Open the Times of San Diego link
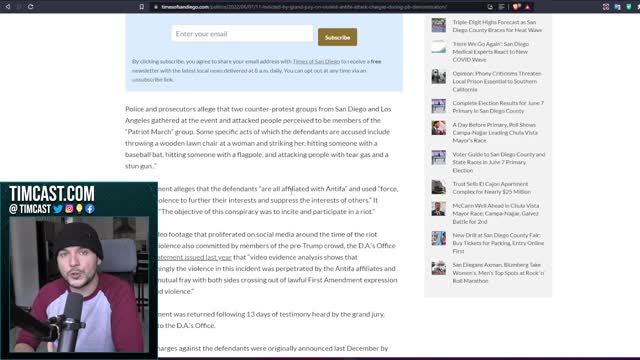 (316, 61)
